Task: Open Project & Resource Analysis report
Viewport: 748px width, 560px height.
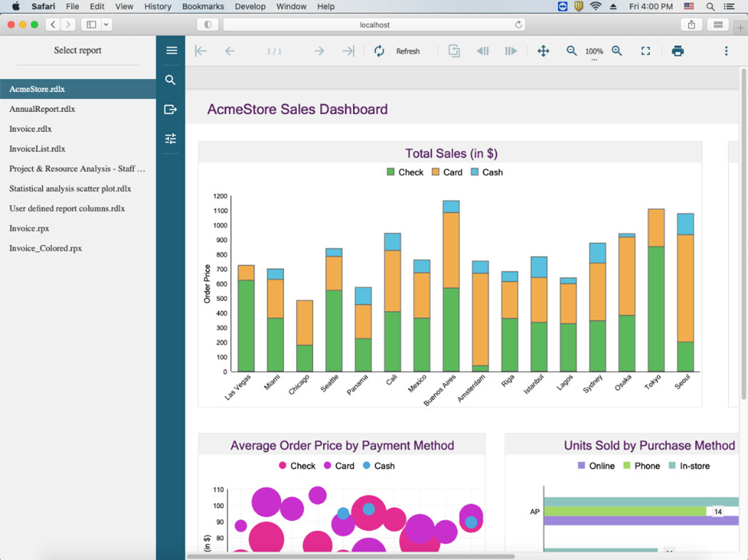Action: (x=78, y=168)
